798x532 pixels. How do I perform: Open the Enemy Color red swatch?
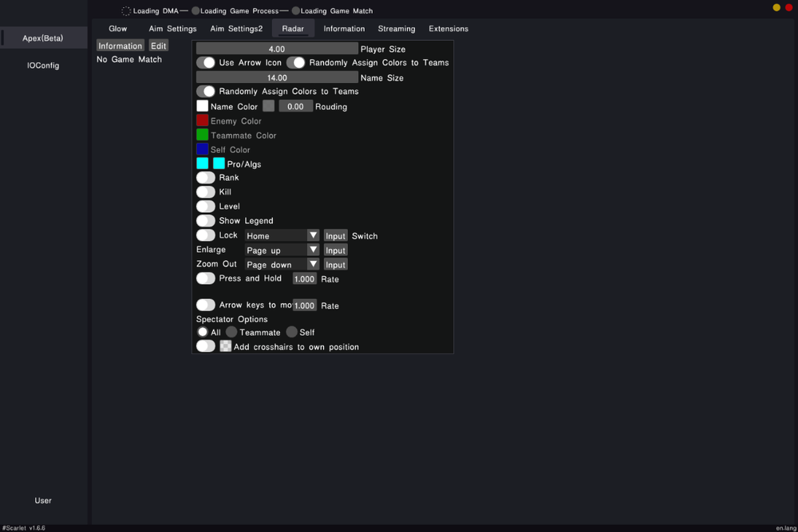tap(203, 120)
